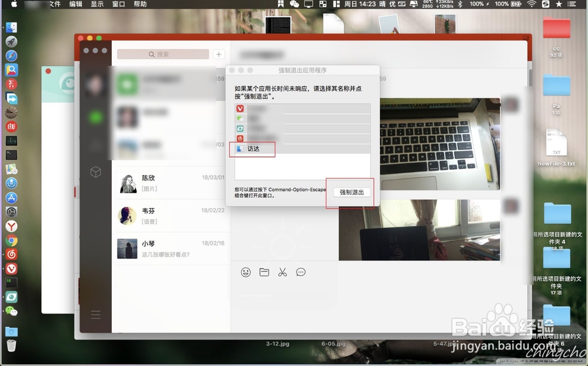The image size is (588, 366).
Task: Open the WeChat sidebar hamburger menu
Action: pos(96,315)
